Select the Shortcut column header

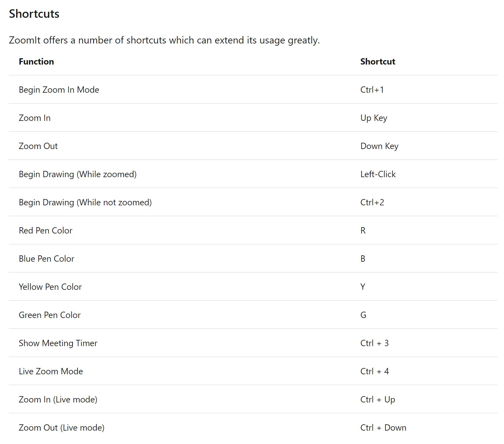[377, 62]
